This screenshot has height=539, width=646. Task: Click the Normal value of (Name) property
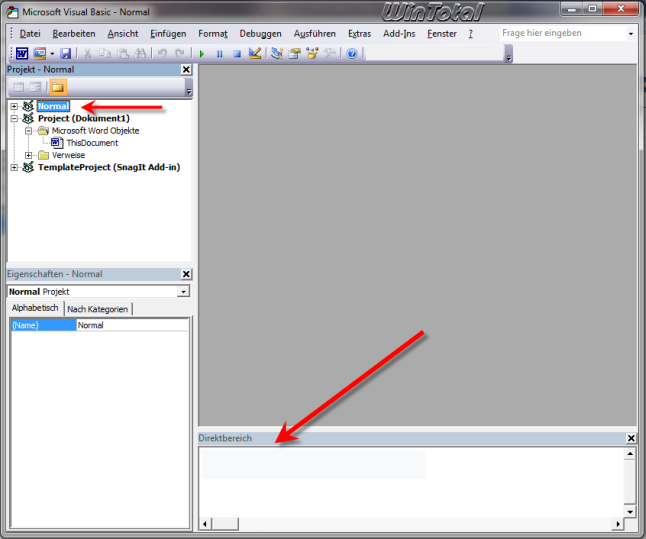pyautogui.click(x=132, y=325)
